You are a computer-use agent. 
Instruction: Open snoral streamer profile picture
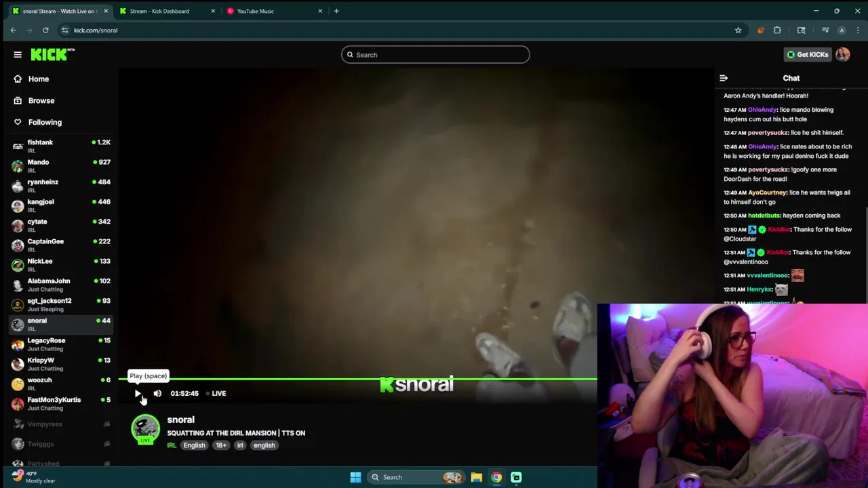[145, 429]
